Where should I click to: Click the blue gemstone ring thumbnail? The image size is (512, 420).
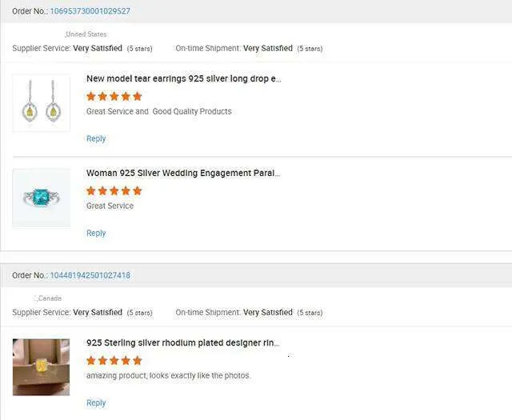[42, 198]
